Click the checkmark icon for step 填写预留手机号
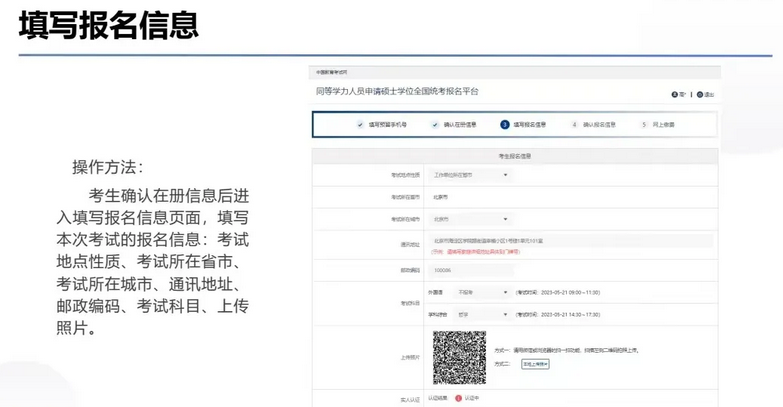Screen dimensions: 783x407 click(360, 125)
